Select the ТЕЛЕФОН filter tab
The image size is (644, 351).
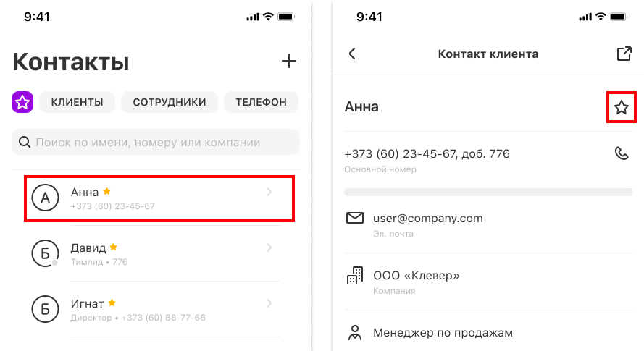point(261,102)
